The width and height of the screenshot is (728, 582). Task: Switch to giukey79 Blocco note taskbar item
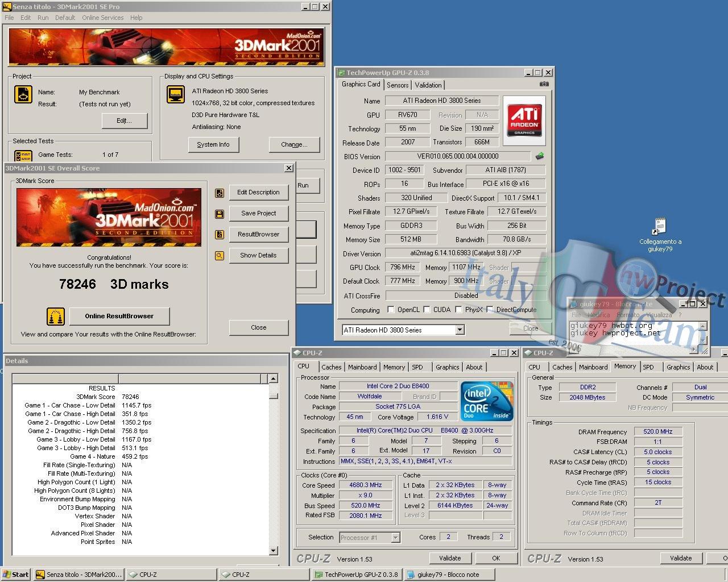point(449,575)
